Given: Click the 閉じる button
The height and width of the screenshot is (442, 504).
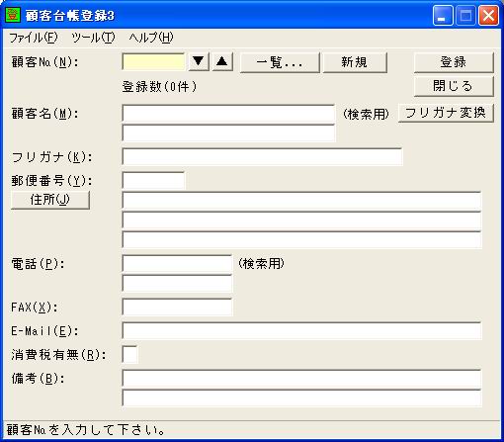Looking at the screenshot, I should (x=454, y=86).
